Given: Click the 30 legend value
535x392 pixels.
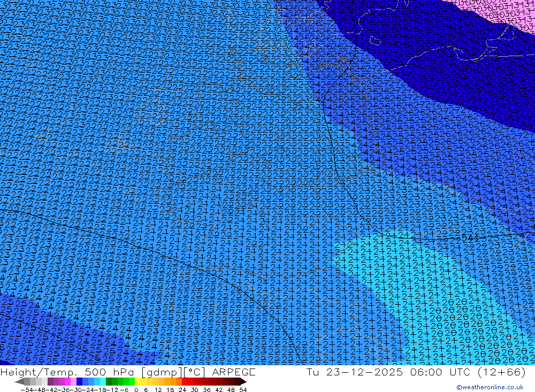Looking at the screenshot, I should point(195,390).
